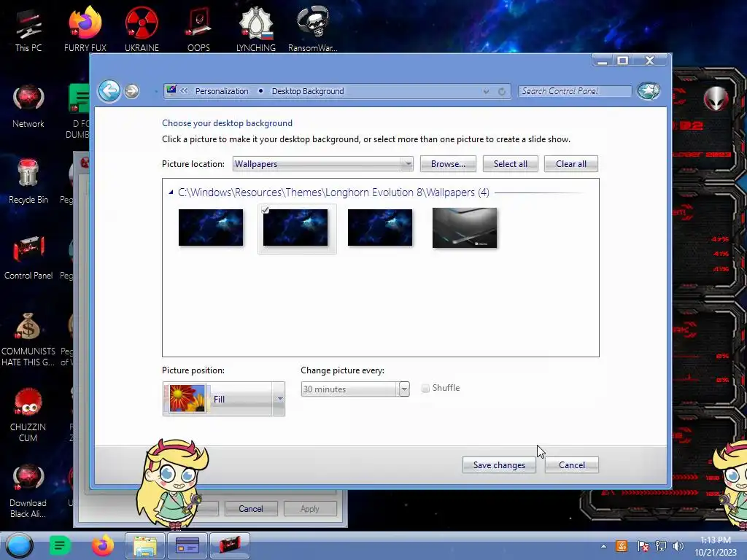Show hidden tray icons arrow
Image resolution: width=747 pixels, height=560 pixels.
click(x=603, y=546)
